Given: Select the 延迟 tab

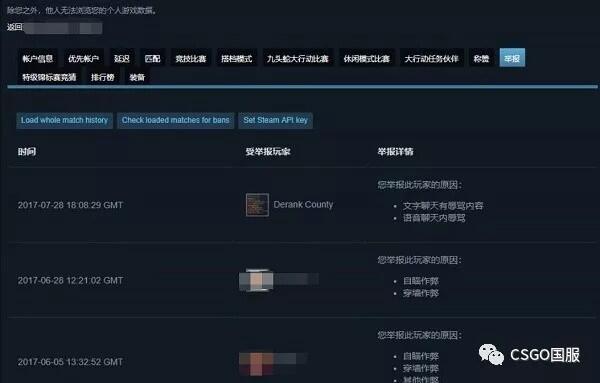Looking at the screenshot, I should tap(122, 59).
